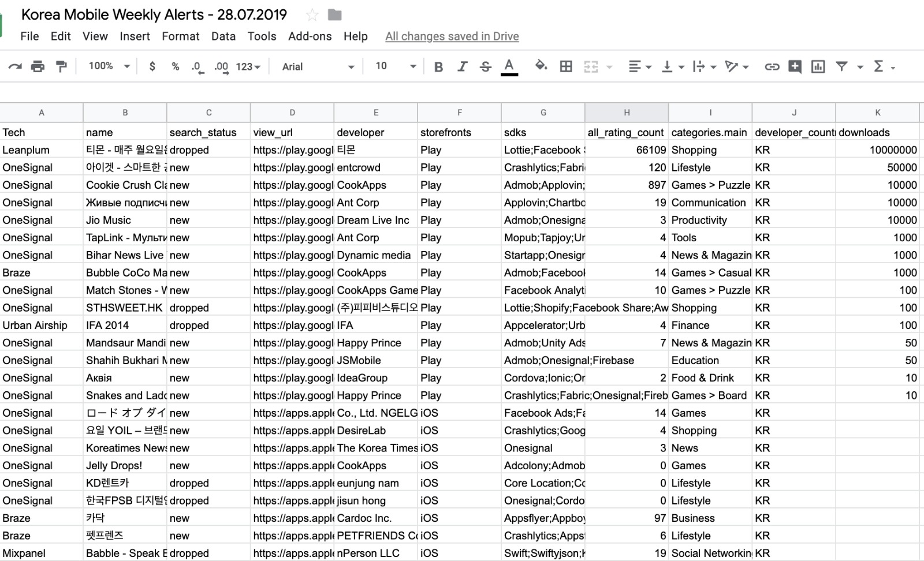
Task: Toggle bold formatting
Action: (x=438, y=67)
